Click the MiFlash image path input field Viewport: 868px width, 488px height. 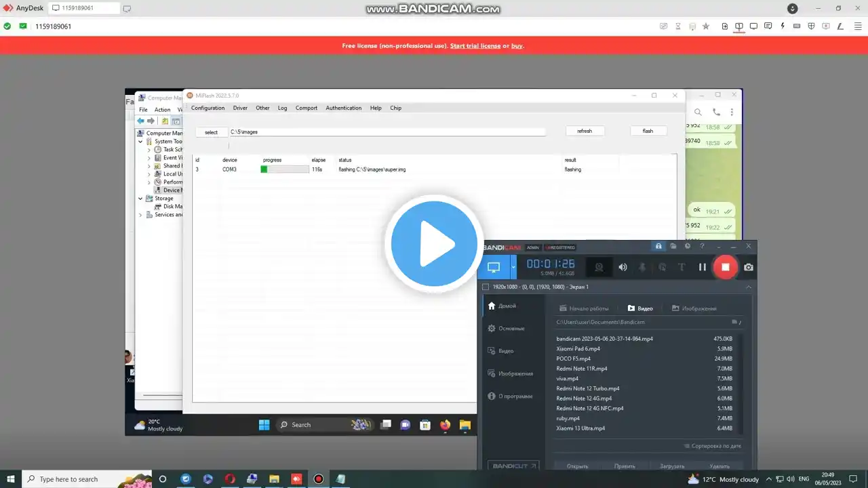coord(387,131)
